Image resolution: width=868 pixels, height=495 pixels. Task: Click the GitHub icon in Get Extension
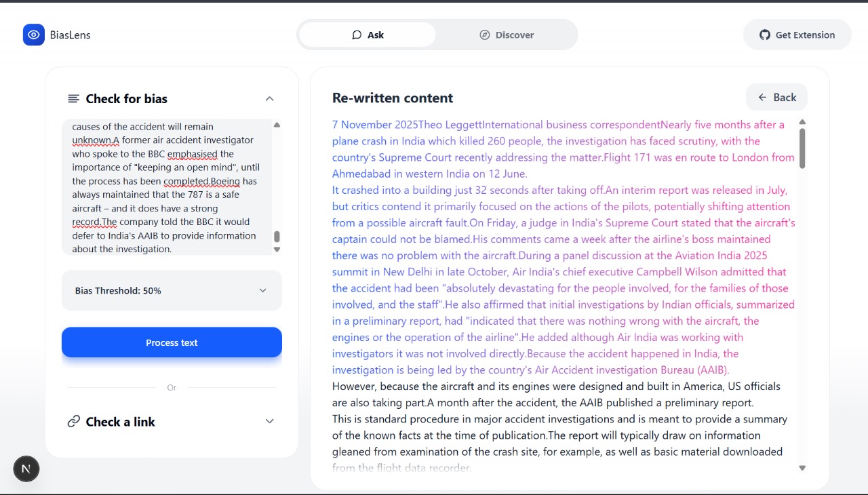tap(765, 35)
